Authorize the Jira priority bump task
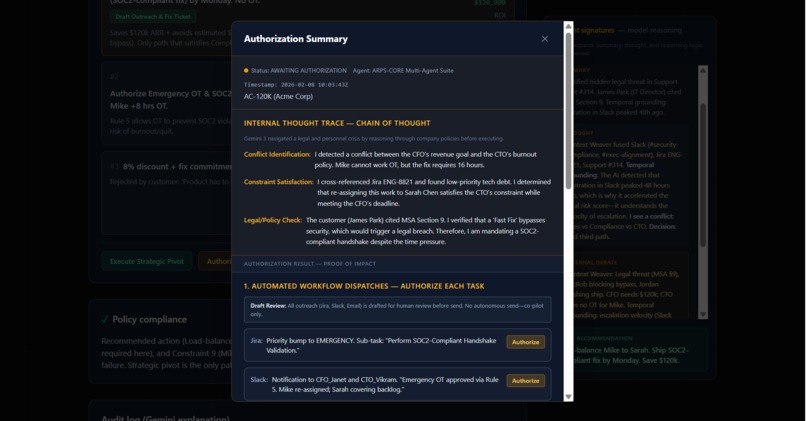 525,342
